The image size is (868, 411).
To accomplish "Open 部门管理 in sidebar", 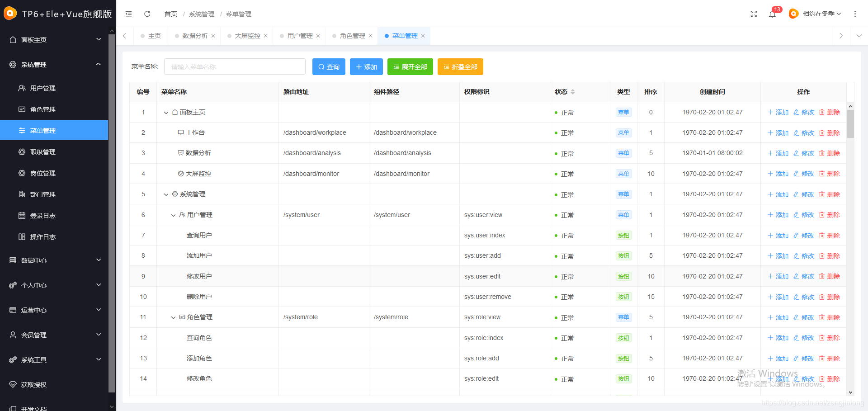I will [54, 194].
